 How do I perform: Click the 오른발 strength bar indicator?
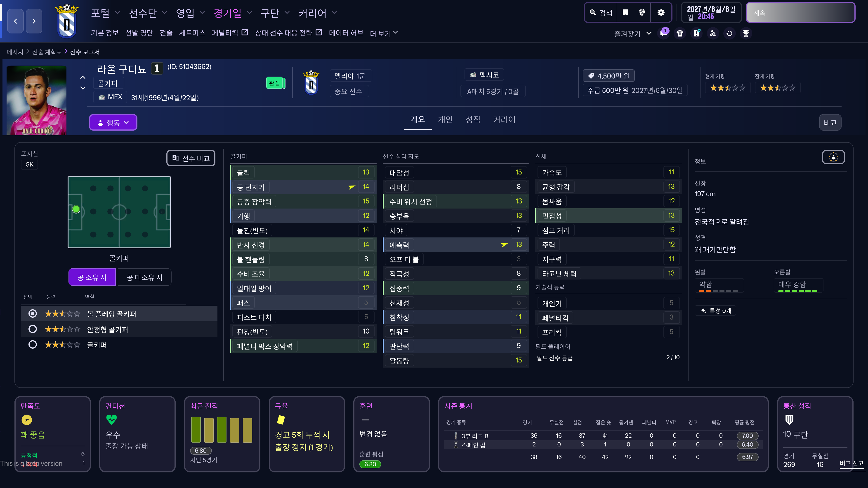(x=797, y=291)
